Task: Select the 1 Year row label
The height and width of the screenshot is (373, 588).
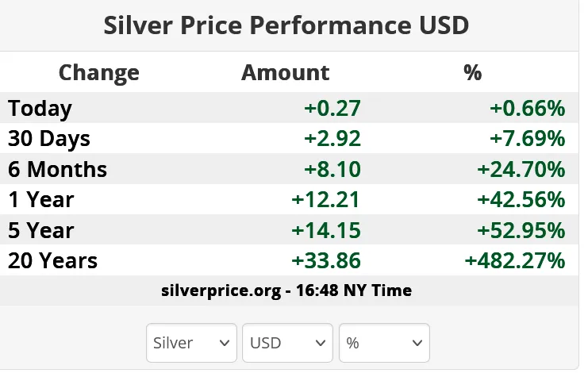Action: point(40,199)
